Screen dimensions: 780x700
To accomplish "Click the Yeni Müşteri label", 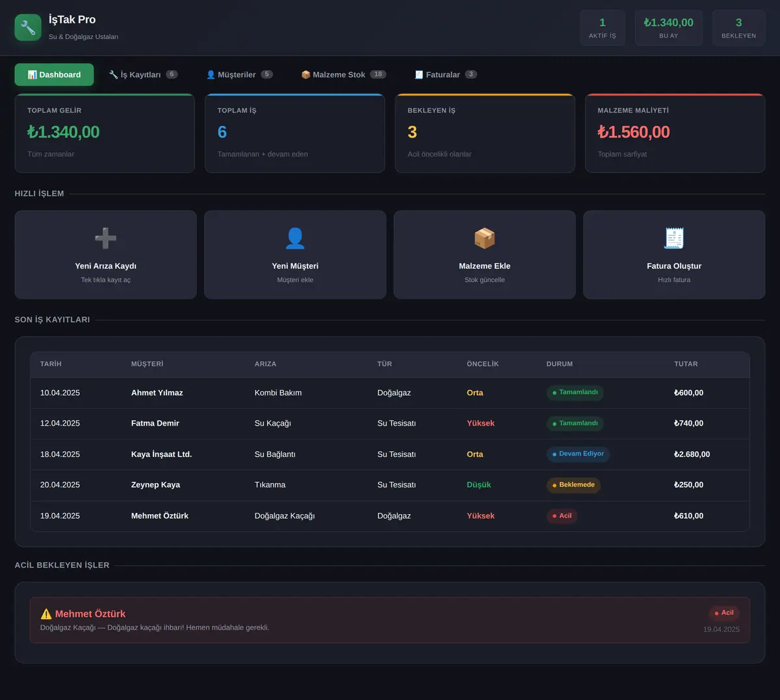I will click(295, 266).
